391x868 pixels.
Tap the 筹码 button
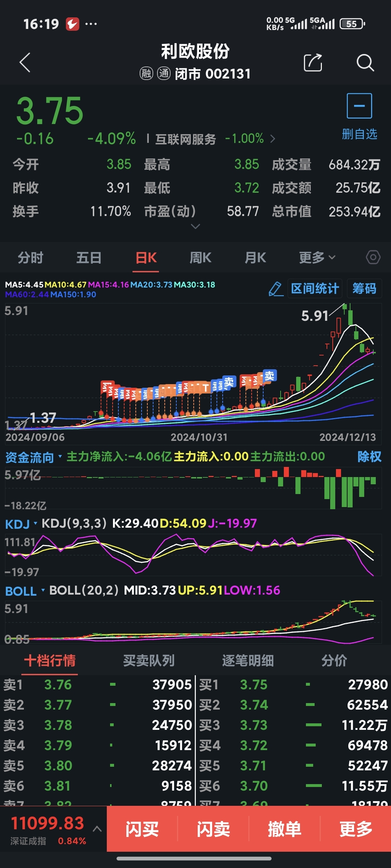[x=364, y=289]
